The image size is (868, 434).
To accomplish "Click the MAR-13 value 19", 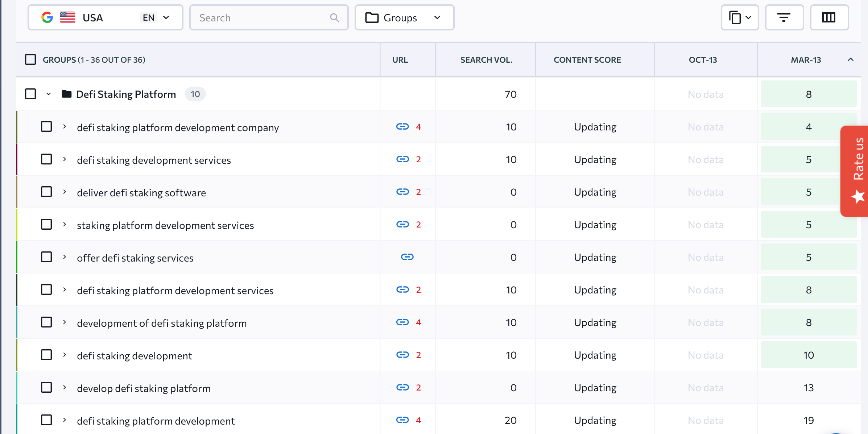I will (809, 420).
